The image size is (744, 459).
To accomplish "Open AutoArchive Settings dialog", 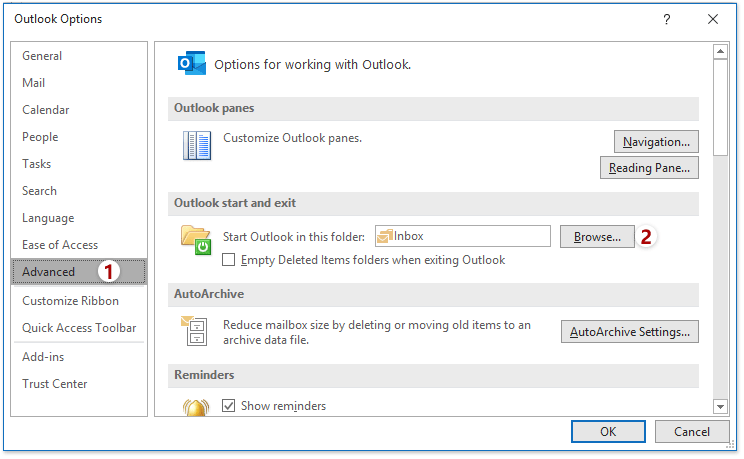I will [629, 332].
